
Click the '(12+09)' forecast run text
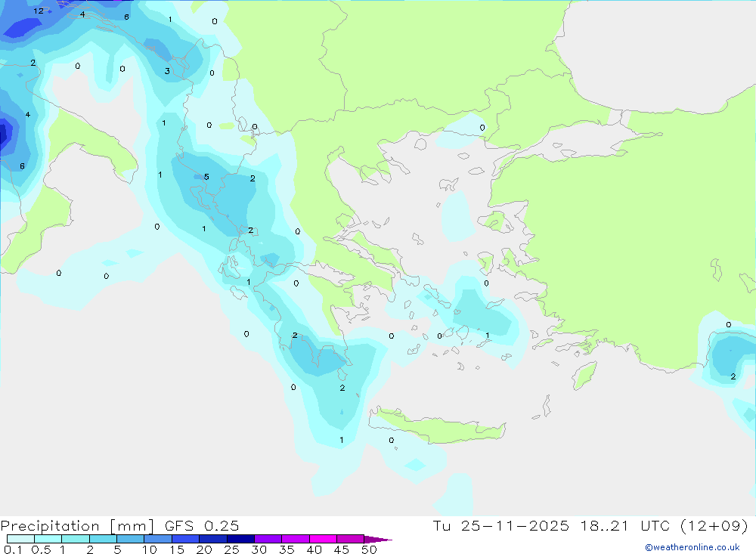(714, 526)
